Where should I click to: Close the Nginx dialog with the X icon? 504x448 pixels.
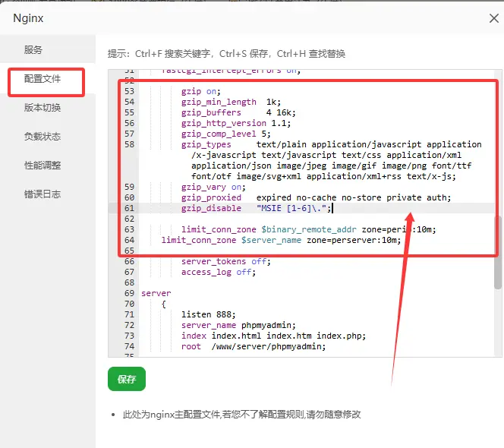[x=493, y=18]
